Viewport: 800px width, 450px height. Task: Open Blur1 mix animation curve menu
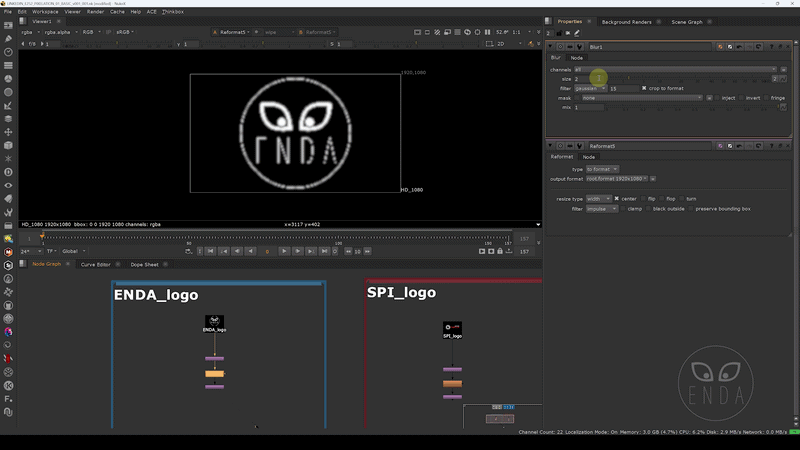pyautogui.click(x=783, y=107)
